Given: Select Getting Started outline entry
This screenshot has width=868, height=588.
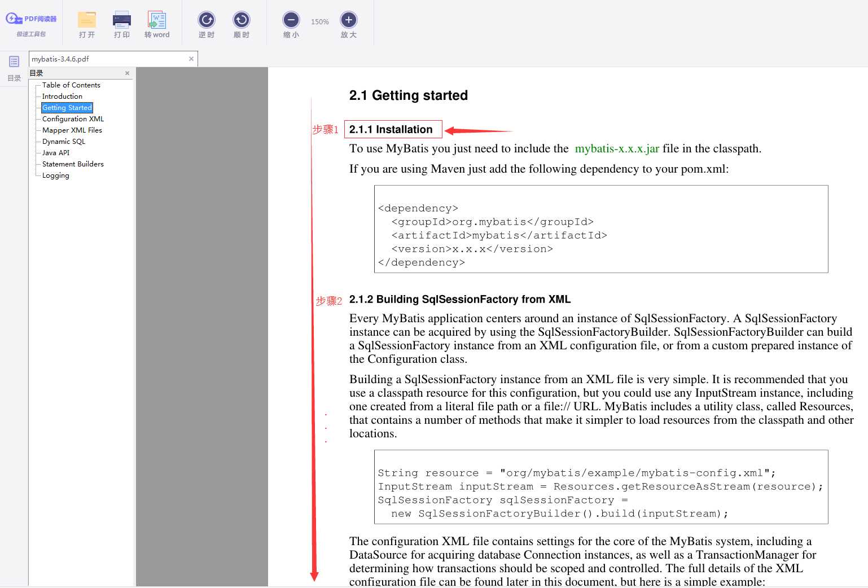Looking at the screenshot, I should [x=67, y=107].
